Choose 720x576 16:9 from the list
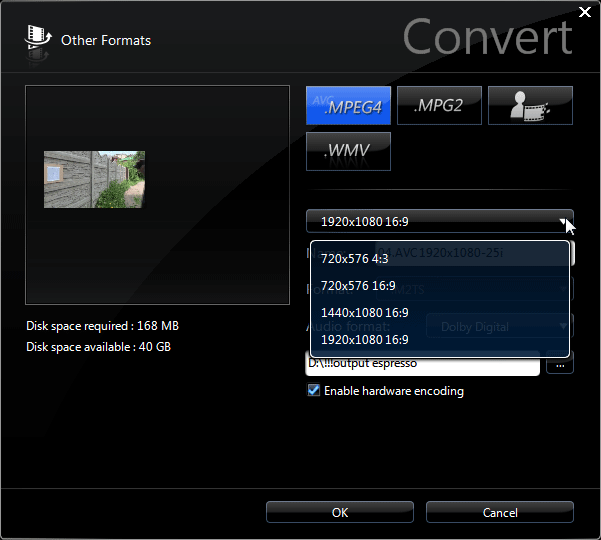This screenshot has width=601, height=540. click(440, 286)
